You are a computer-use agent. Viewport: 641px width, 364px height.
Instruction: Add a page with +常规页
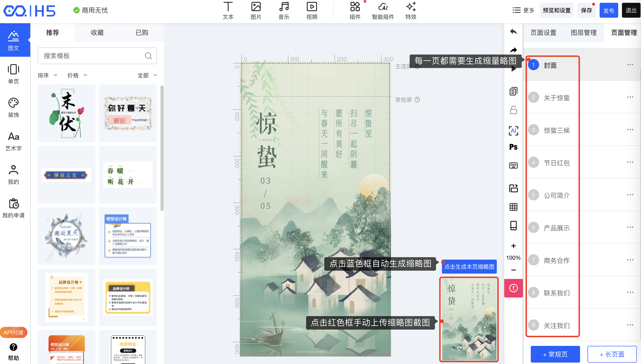click(x=555, y=354)
